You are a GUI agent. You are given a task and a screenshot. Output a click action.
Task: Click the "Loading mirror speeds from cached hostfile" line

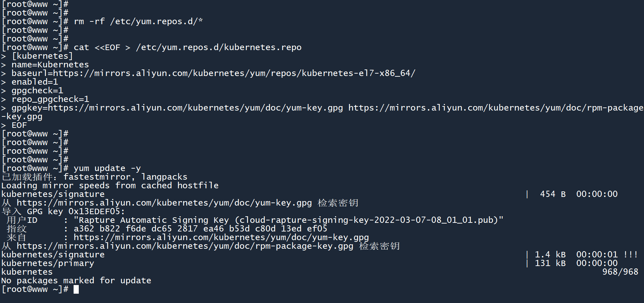110,186
